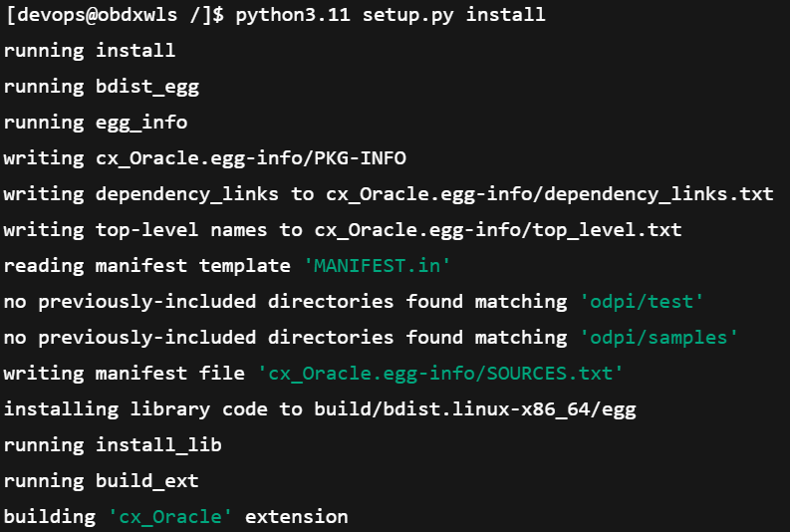This screenshot has height=532, width=790.
Task: Click 'installing library code' text
Action: (135, 409)
